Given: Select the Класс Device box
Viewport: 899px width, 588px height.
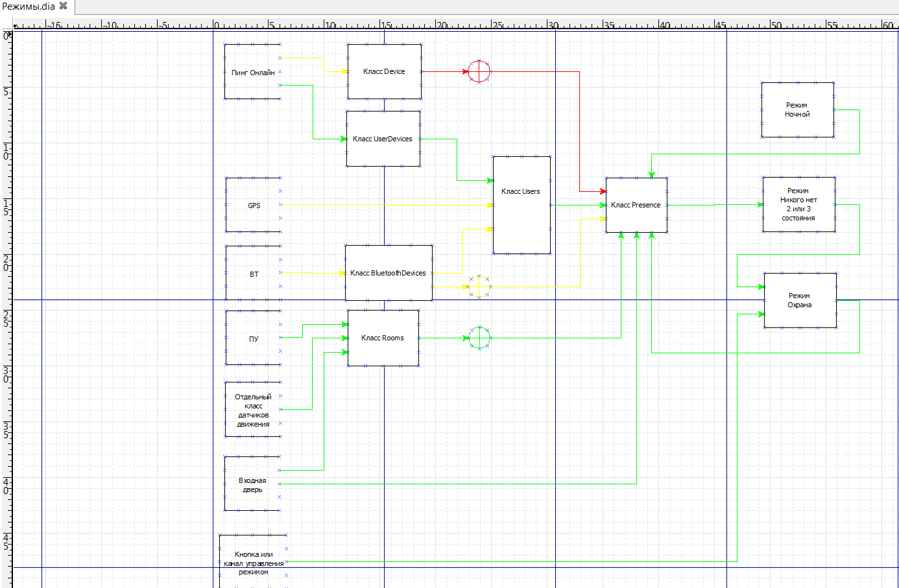Looking at the screenshot, I should pos(384,72).
